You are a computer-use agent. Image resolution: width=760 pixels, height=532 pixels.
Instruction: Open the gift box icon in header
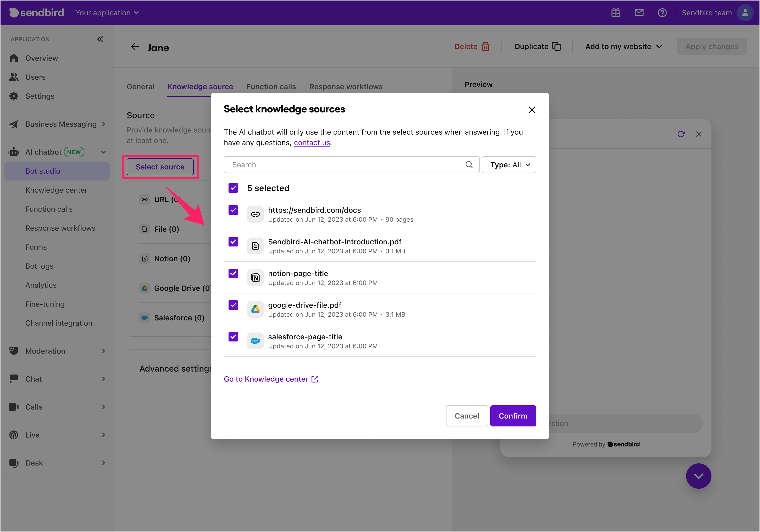point(616,13)
